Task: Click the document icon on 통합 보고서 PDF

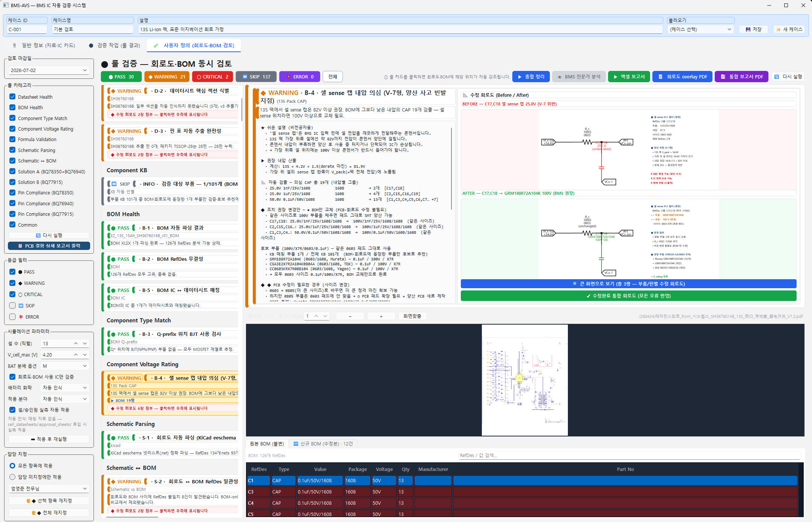Action: pos(723,77)
